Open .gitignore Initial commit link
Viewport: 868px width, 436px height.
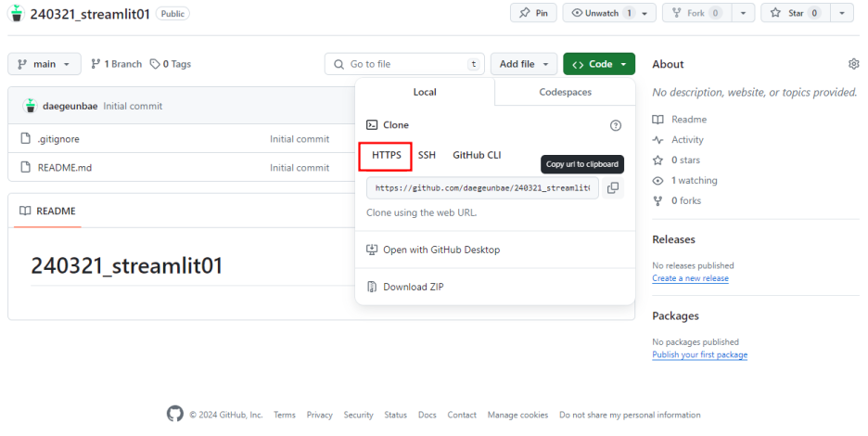(x=300, y=139)
